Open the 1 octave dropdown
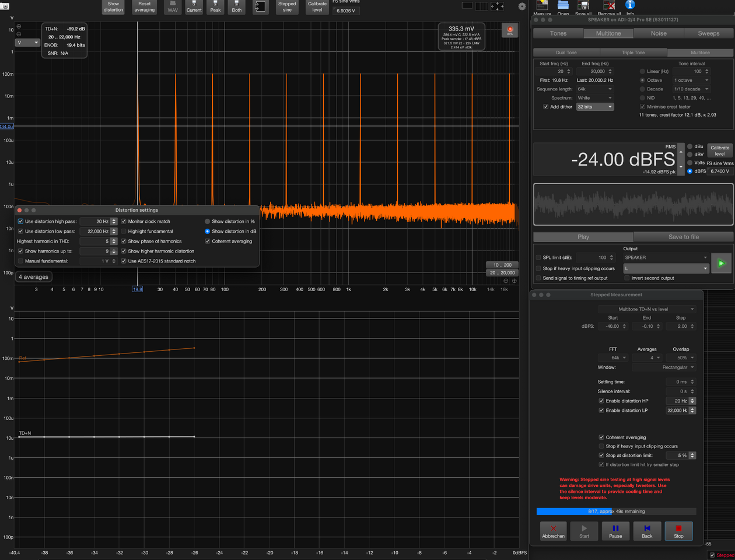This screenshot has height=560, width=735. point(691,80)
